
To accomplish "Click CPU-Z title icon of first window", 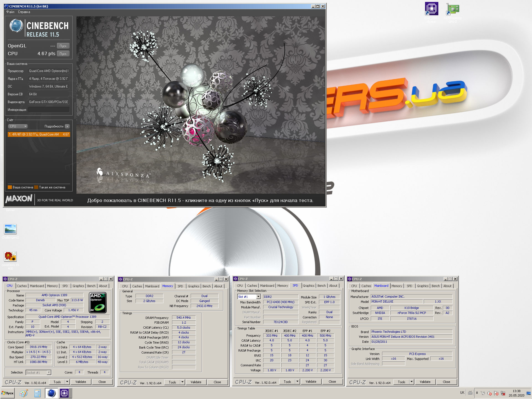I will click(x=5, y=279).
